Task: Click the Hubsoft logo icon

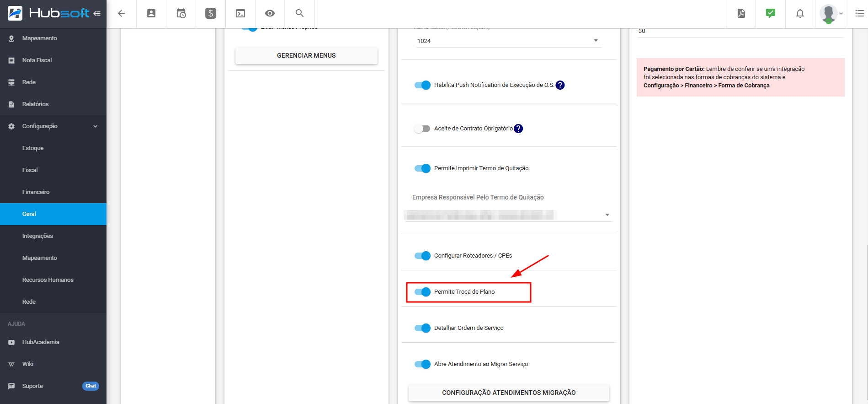Action: (x=15, y=13)
